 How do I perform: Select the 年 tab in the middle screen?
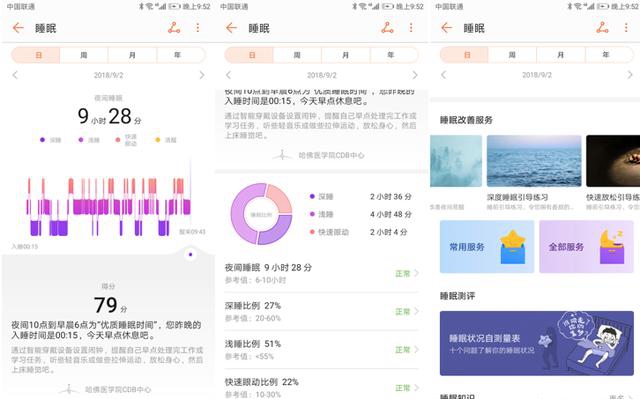394,55
